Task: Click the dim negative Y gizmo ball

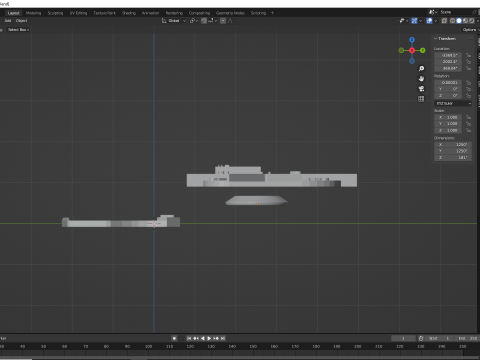Action: (401, 50)
